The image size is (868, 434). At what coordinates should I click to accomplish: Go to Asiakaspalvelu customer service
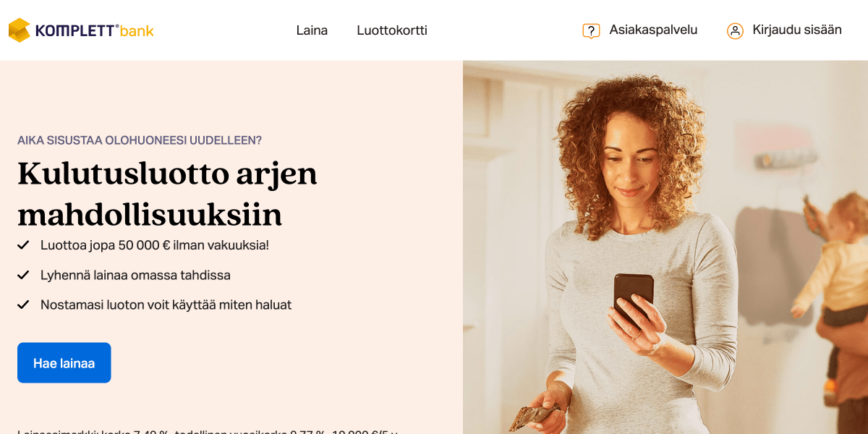(x=653, y=30)
